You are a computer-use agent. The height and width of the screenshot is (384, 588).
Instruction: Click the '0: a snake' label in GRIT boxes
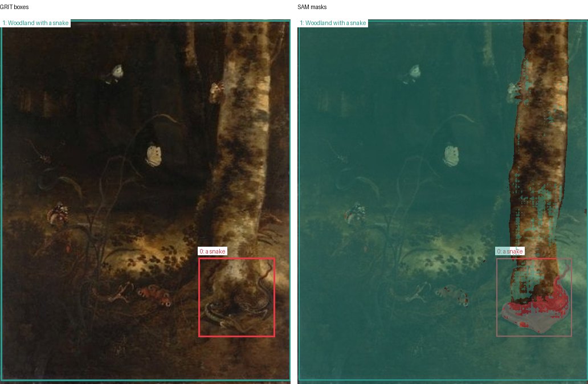coord(213,251)
